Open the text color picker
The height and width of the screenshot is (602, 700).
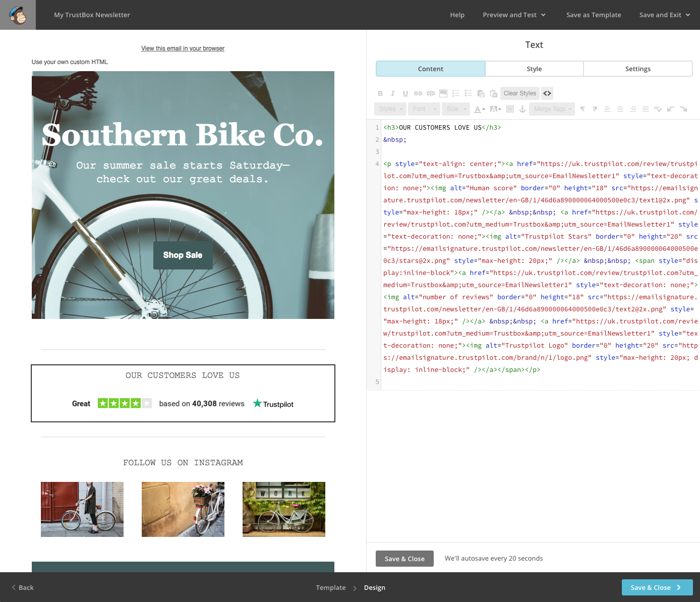(x=480, y=109)
